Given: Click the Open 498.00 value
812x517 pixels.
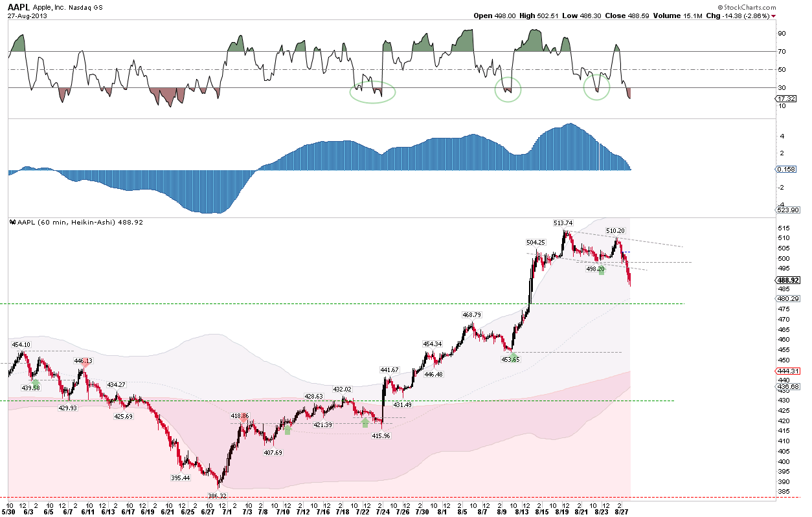Looking at the screenshot, I should [495, 16].
